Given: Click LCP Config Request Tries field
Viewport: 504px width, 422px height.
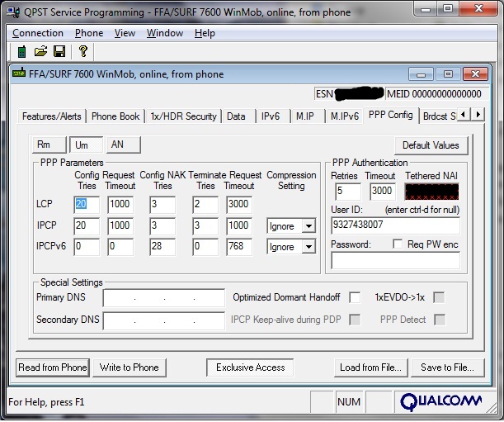Looking at the screenshot, I should 87,205.
